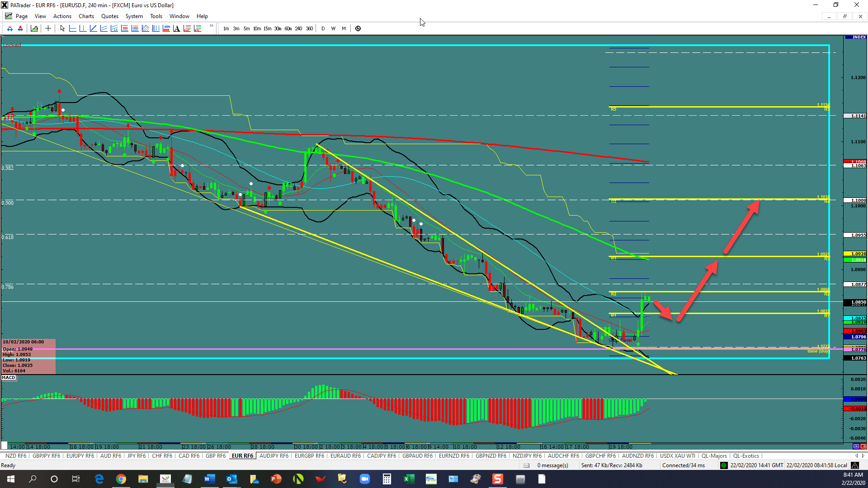Select the PAT pattern lines tool
This screenshot has height=488, width=868.
tap(187, 28)
